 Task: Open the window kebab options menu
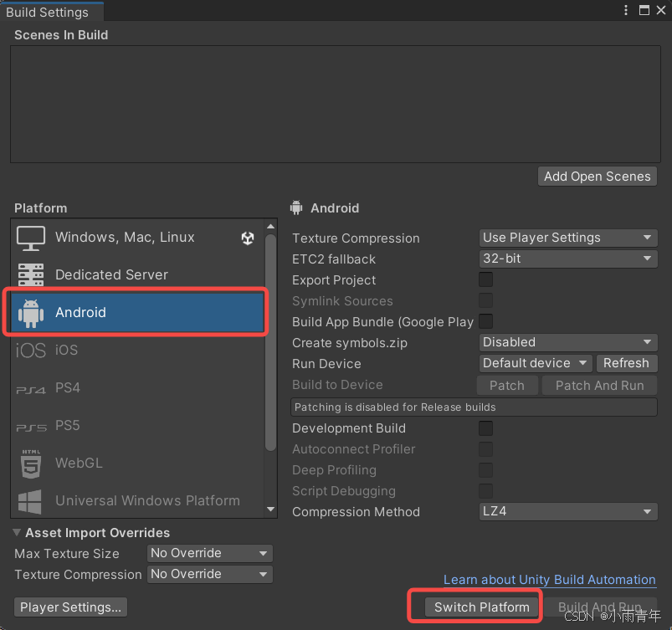coord(626,10)
